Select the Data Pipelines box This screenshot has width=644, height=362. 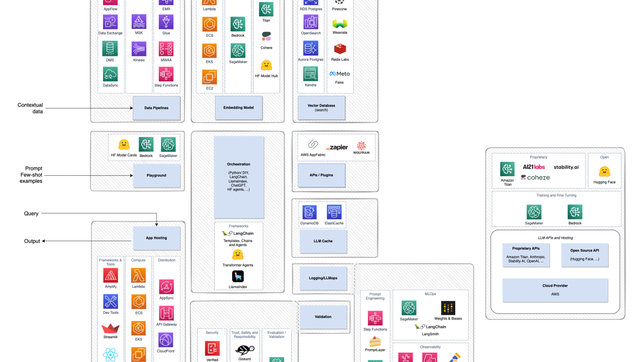coord(157,108)
